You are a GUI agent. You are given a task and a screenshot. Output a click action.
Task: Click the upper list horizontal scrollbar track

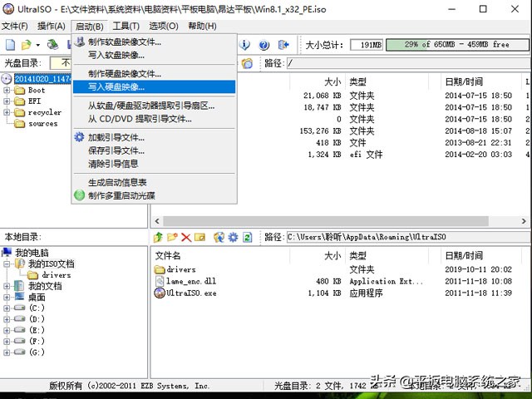pos(326,221)
